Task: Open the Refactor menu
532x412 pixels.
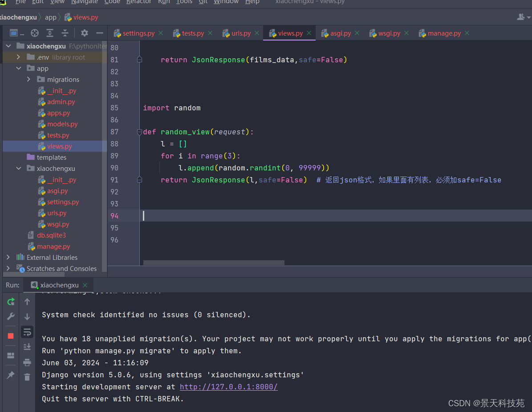Action: click(x=138, y=2)
